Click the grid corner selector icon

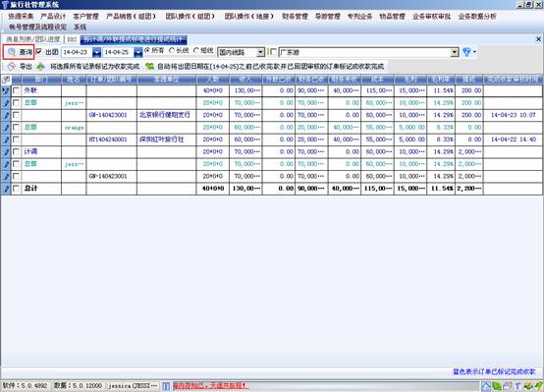click(6, 80)
